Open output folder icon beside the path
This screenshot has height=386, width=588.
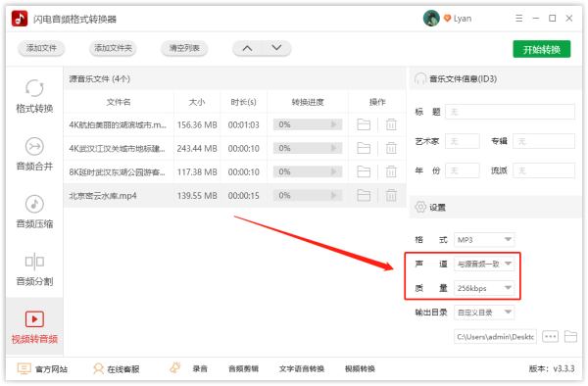(x=570, y=337)
